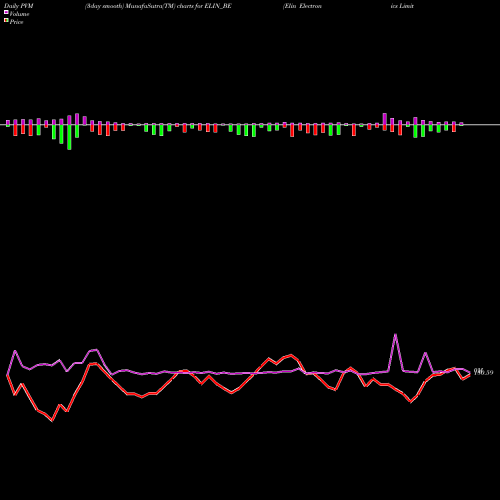The width and height of the screenshot is (500, 500).
Task: Select the 'Volume' legend label
Action: coord(19,14)
